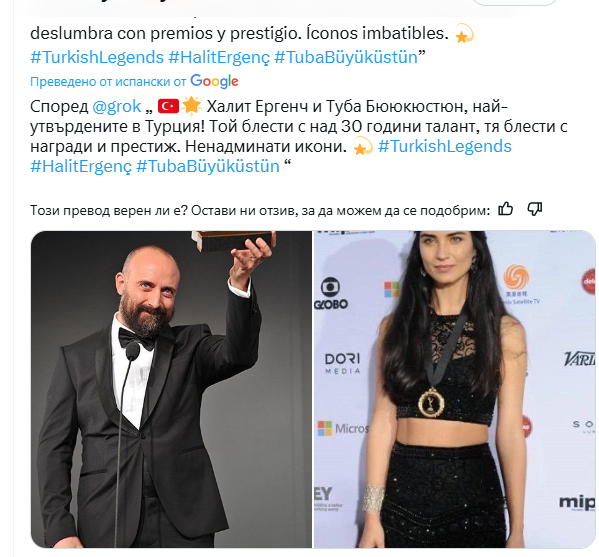The width and height of the screenshot is (599, 557).
Task: Click the Google logo in translation credit
Action: tap(214, 81)
